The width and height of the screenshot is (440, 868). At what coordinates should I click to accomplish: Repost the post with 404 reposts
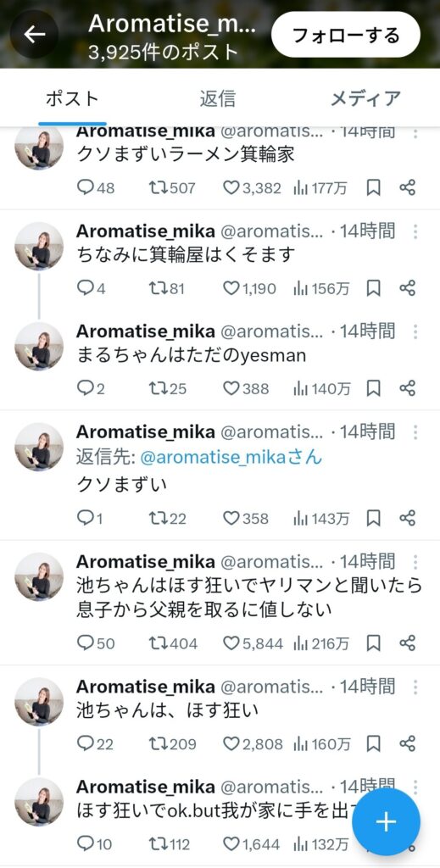[x=173, y=643]
